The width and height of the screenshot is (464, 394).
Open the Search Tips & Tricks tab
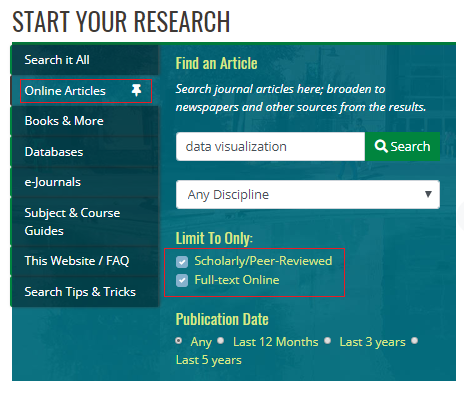(x=85, y=292)
